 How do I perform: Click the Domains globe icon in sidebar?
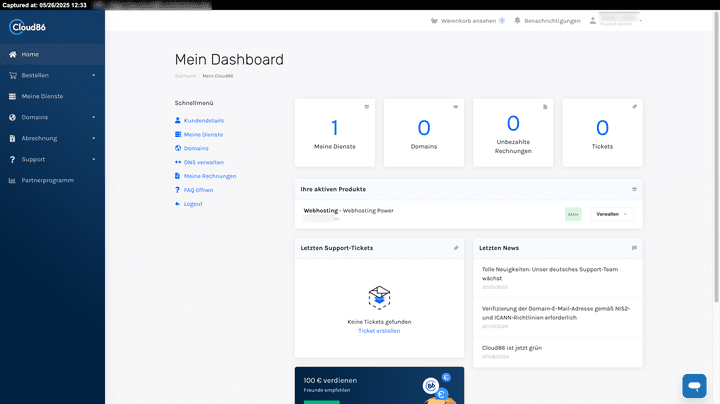pyautogui.click(x=12, y=118)
